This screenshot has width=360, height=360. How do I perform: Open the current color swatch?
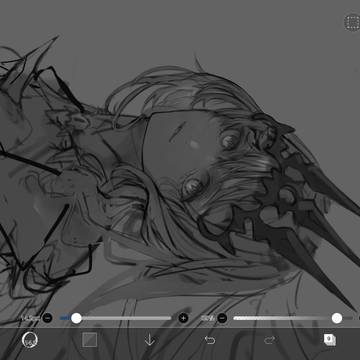(x=90, y=340)
